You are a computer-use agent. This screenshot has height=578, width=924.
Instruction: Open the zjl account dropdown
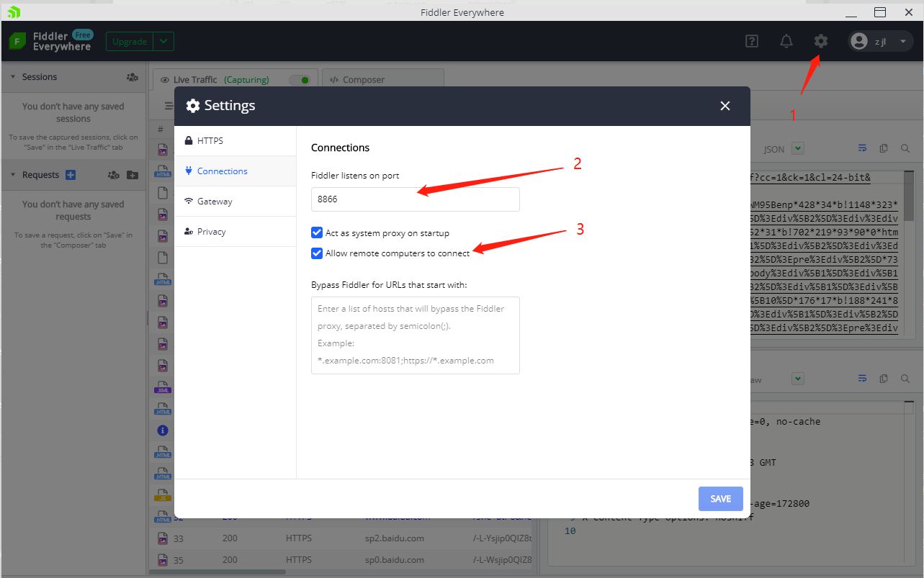pyautogui.click(x=903, y=42)
